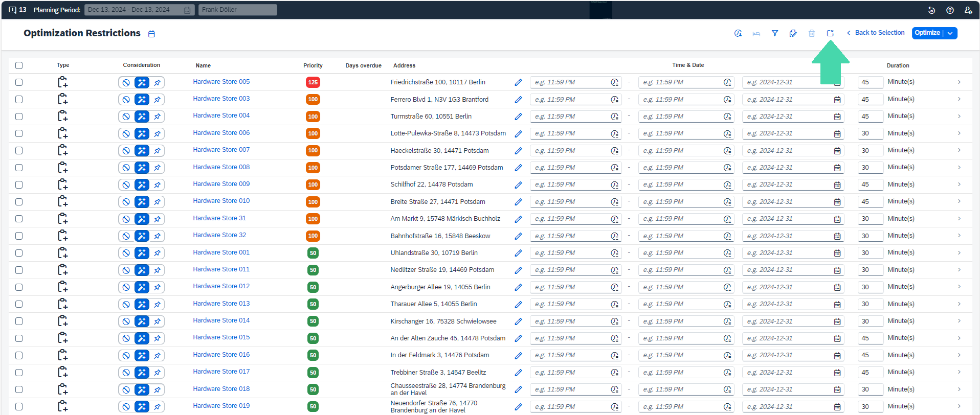This screenshot has height=415, width=980.
Task: Click the edit pencil for Friedrichstraße 100 address
Action: pyautogui.click(x=518, y=82)
